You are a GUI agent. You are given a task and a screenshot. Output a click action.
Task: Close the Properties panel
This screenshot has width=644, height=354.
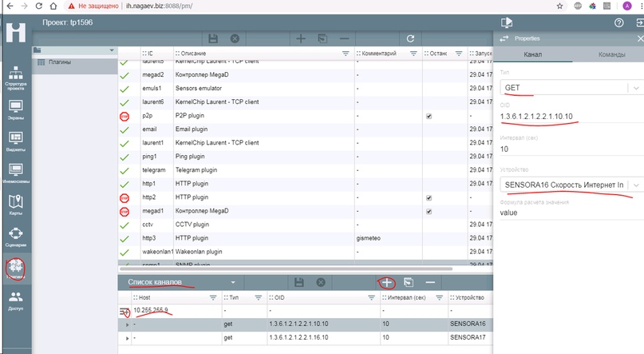click(640, 38)
